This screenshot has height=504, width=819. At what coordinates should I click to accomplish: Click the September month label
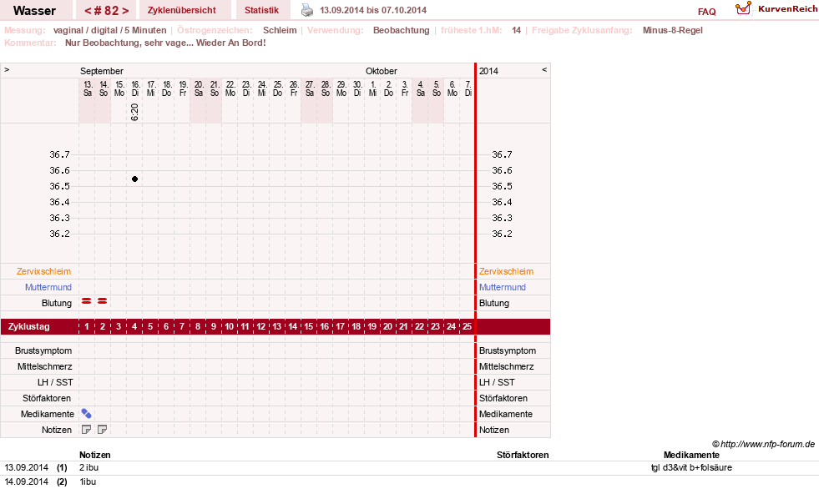[102, 70]
